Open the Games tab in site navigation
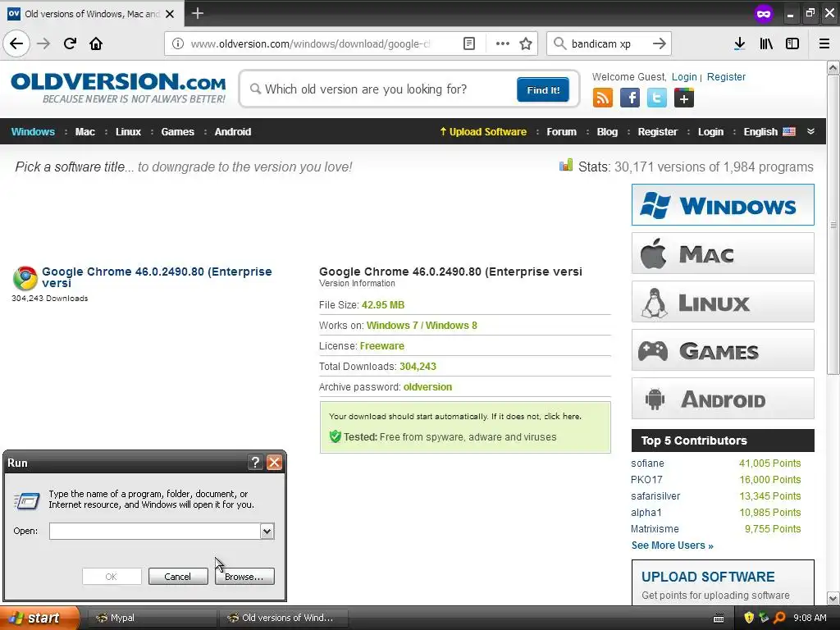840x630 pixels. (178, 131)
